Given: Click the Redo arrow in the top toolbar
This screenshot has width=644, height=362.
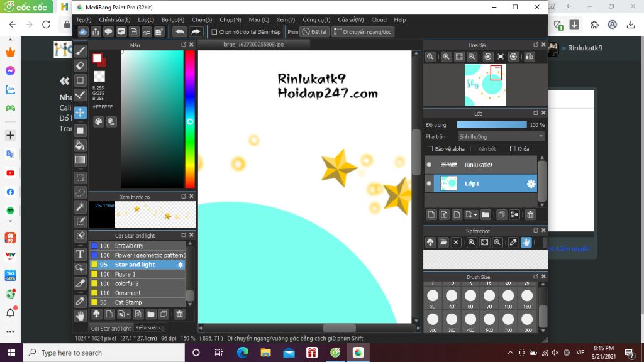Looking at the screenshot, I should [x=196, y=31].
